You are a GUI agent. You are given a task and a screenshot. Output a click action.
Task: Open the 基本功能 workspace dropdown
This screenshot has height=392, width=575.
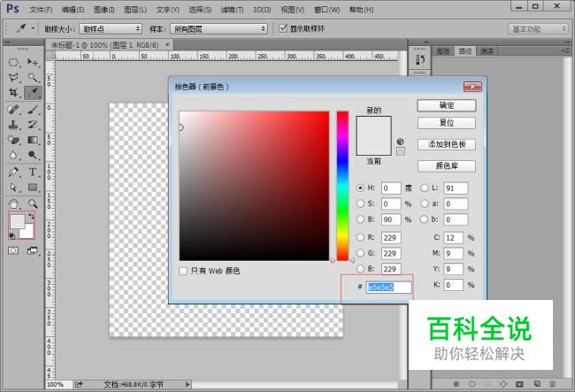[x=538, y=29]
